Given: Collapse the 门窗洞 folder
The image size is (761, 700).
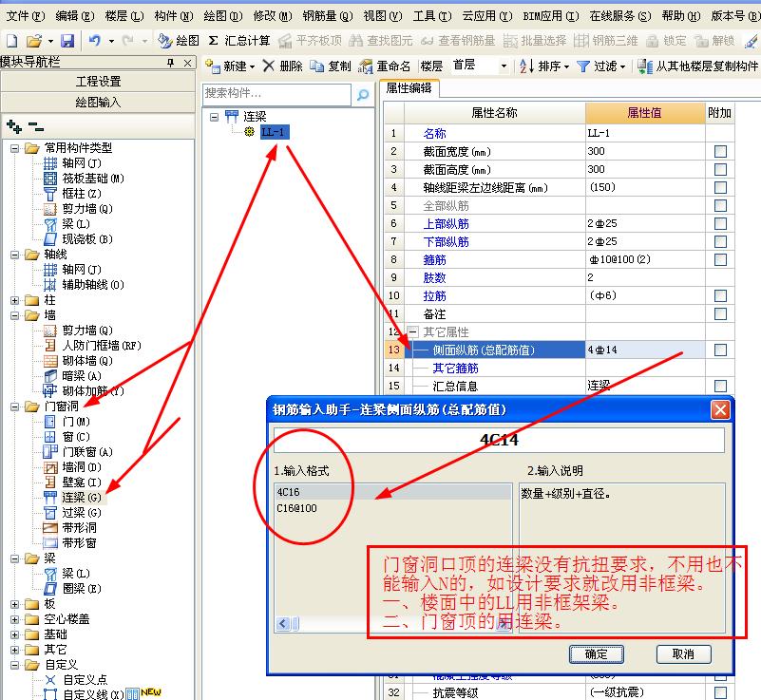Looking at the screenshot, I should [x=15, y=407].
